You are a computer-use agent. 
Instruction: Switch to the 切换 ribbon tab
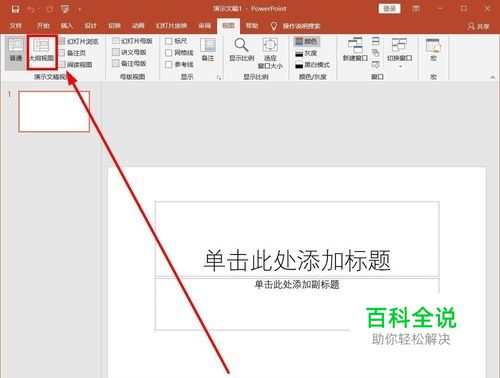[114, 26]
